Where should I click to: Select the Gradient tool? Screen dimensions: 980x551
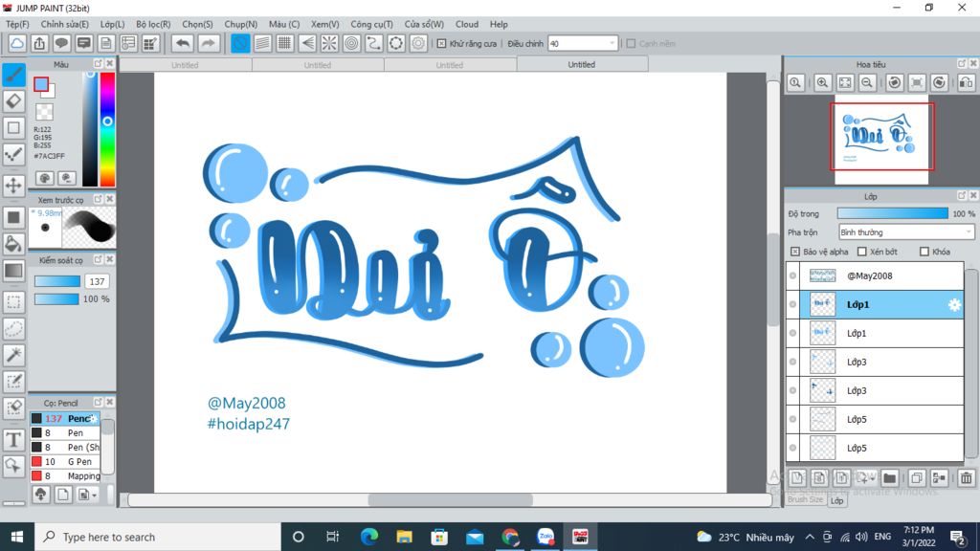(x=13, y=271)
